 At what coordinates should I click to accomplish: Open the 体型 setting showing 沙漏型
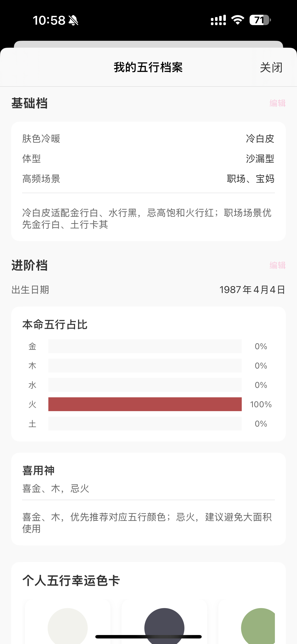tap(148, 159)
